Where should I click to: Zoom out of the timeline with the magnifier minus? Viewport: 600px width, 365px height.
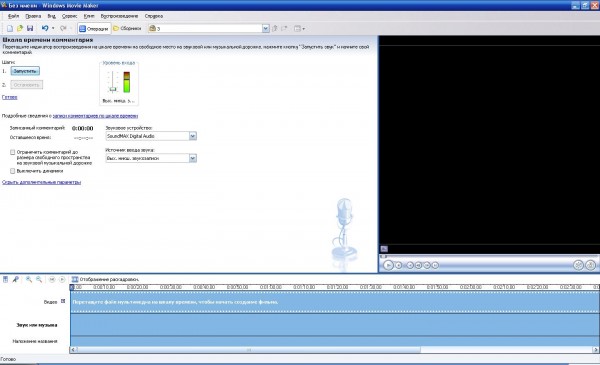39,280
